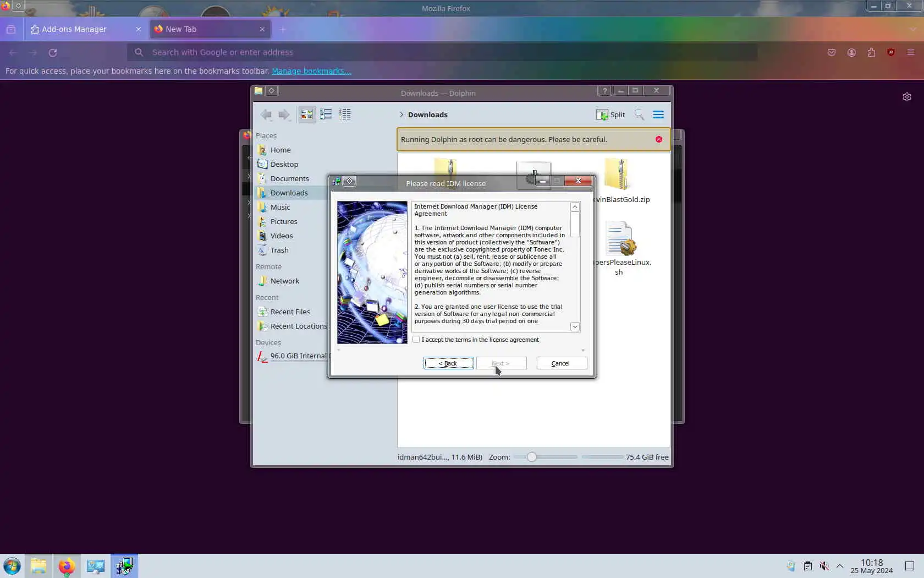
Task: Switch Dolphin to Compact view mode
Action: tap(326, 114)
